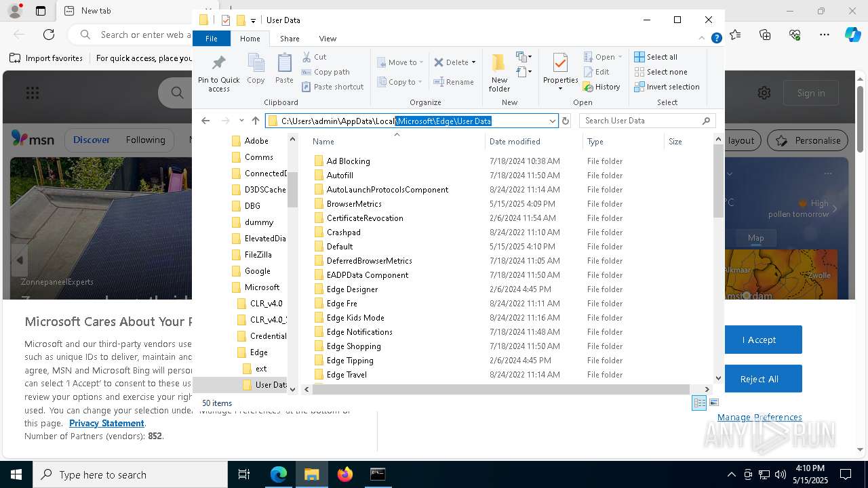The width and height of the screenshot is (868, 488).
Task: Open Windows Start menu
Action: click(x=16, y=474)
